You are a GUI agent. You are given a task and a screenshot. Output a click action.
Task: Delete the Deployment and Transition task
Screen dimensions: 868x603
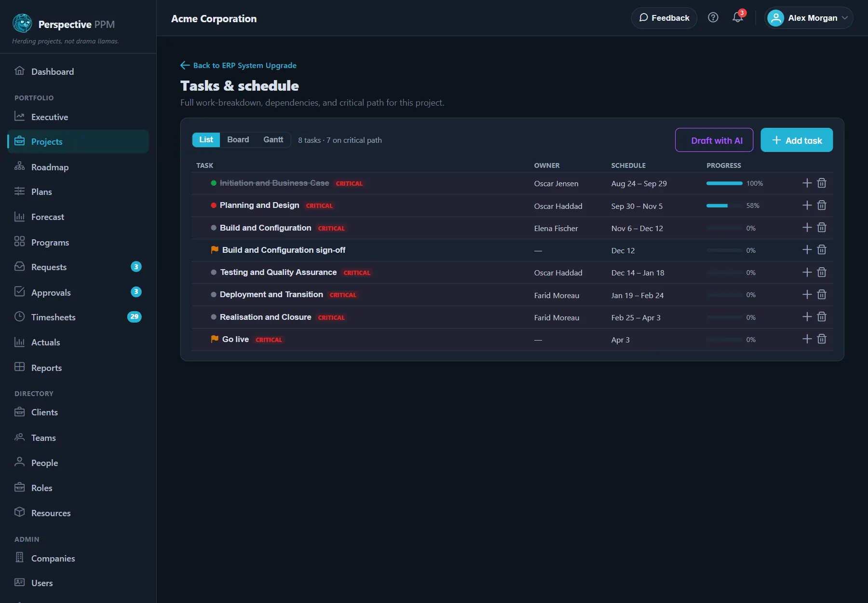point(822,295)
